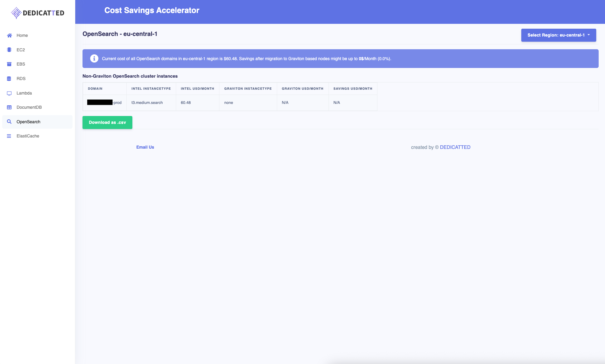Click the info circle icon in banner
The height and width of the screenshot is (364, 605).
coord(94,59)
